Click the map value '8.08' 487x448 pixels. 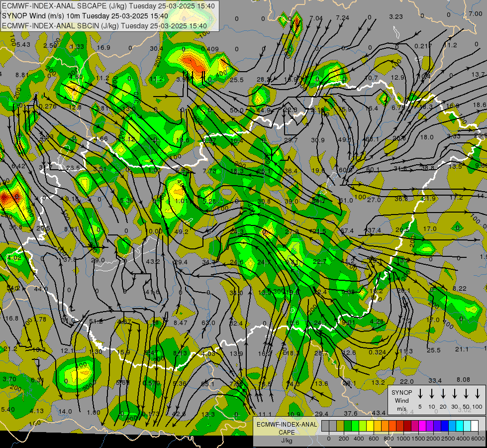[x=464, y=380]
